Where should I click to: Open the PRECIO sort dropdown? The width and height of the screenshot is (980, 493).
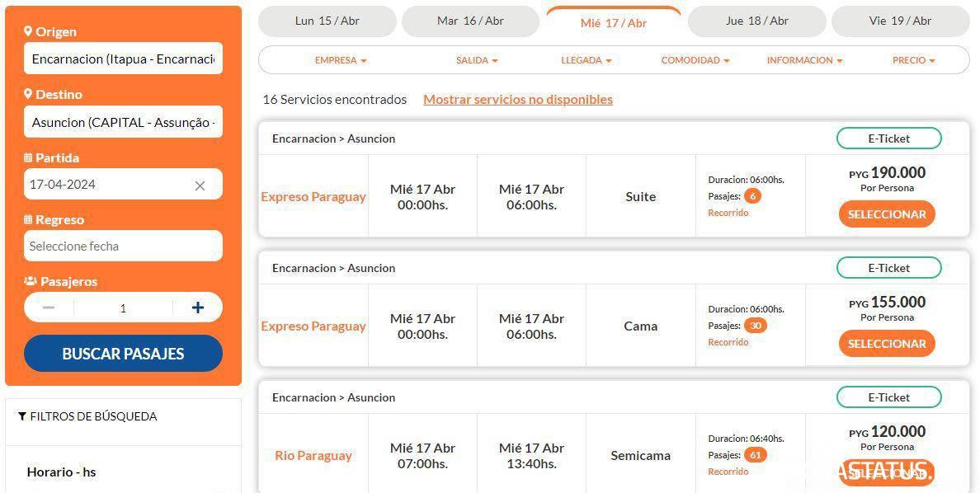(914, 61)
